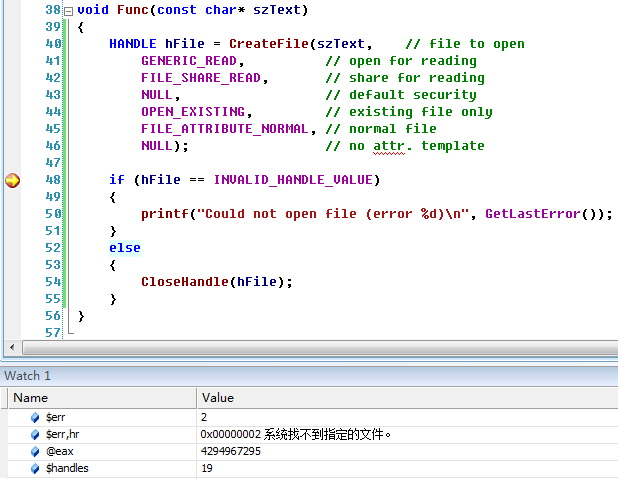618x479 pixels.
Task: Click line number 47 in the margin
Action: (53, 163)
